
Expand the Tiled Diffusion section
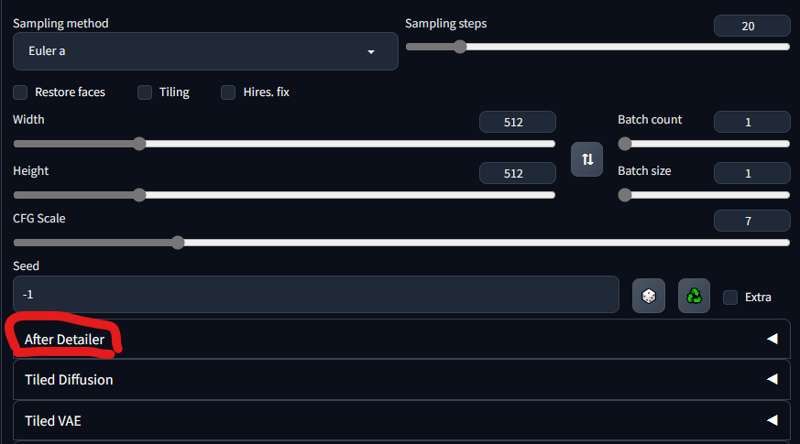tap(402, 379)
